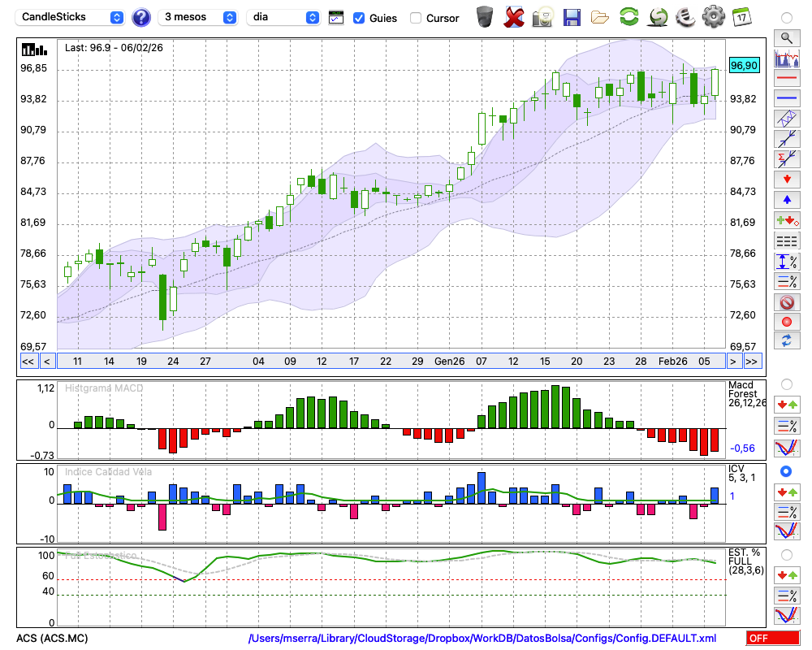Image resolution: width=812 pixels, height=650 pixels.
Task: Step chart back with < button
Action: [x=46, y=362]
